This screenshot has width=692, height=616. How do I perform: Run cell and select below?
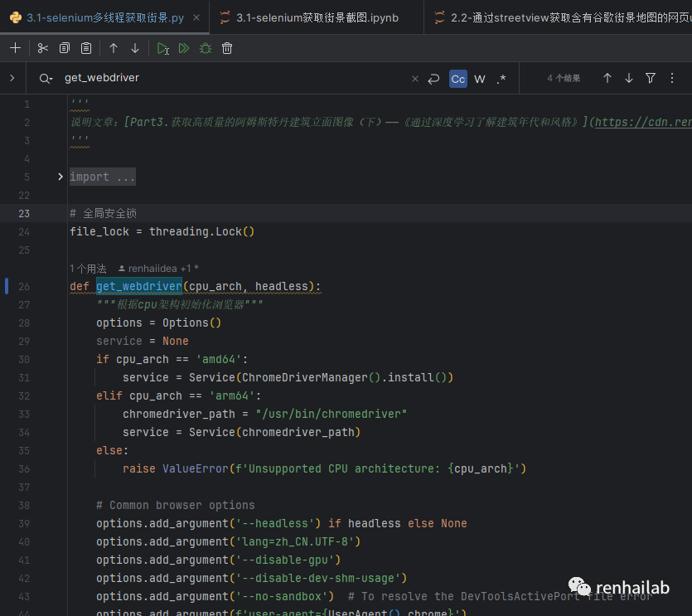pos(163,48)
